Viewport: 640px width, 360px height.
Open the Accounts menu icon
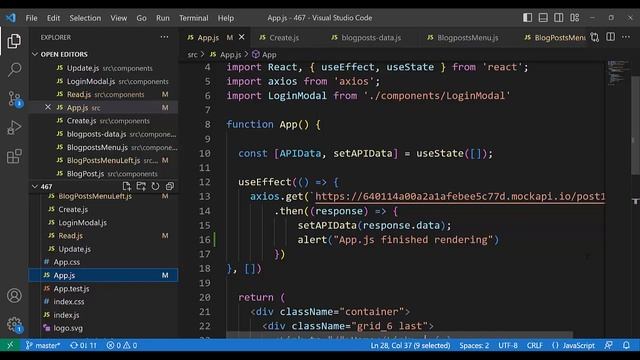(14, 296)
